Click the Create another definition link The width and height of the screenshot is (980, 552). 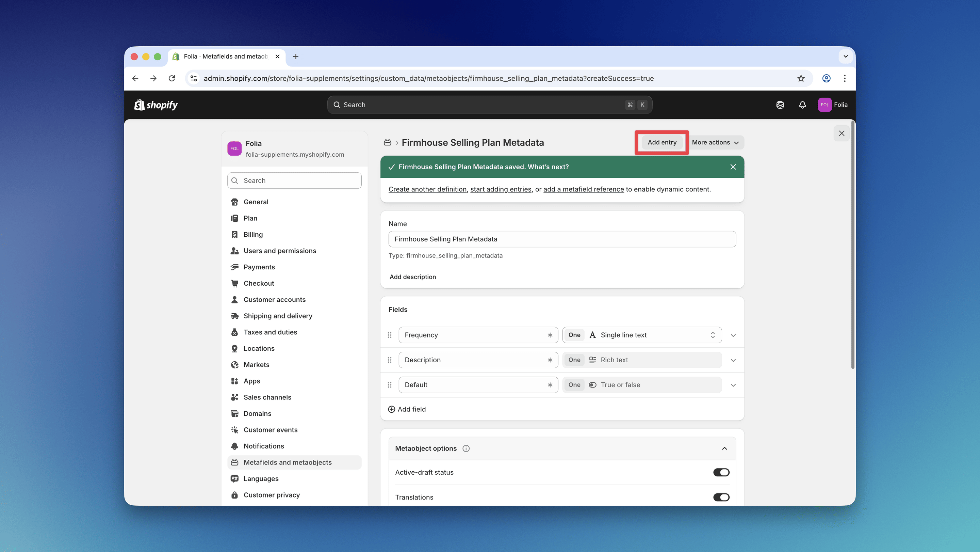(427, 189)
